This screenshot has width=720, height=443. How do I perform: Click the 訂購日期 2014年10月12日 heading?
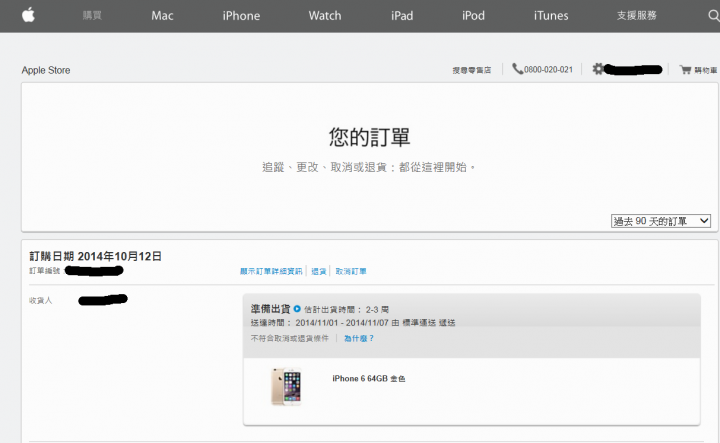pos(96,256)
